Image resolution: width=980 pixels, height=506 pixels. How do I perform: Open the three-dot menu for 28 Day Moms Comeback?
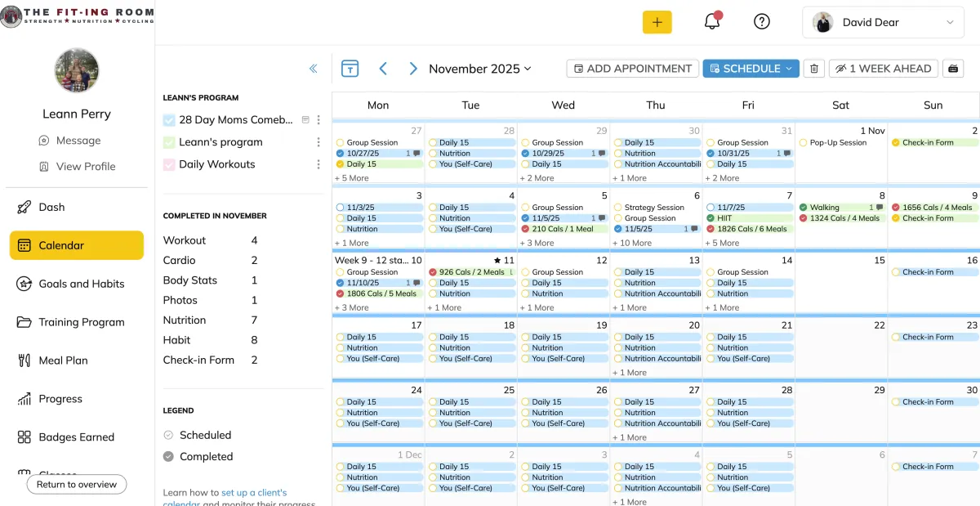[x=318, y=119]
